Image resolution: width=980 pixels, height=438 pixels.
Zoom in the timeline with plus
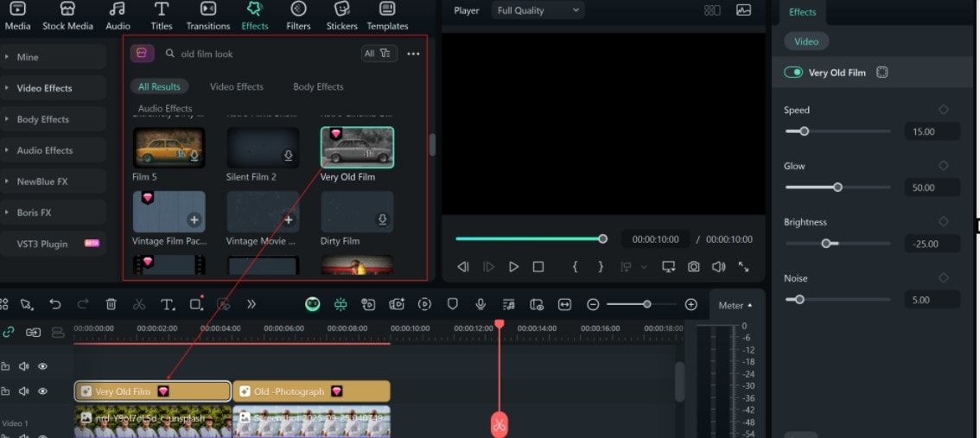690,304
